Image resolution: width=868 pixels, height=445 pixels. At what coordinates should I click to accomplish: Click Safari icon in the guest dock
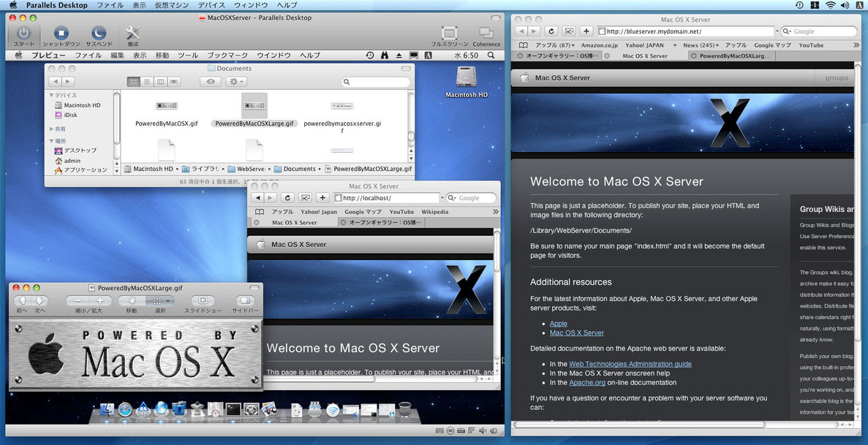[x=125, y=410]
